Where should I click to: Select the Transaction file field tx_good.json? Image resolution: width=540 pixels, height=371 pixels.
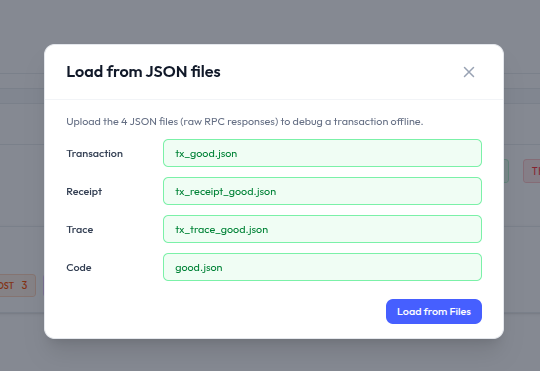(322, 153)
